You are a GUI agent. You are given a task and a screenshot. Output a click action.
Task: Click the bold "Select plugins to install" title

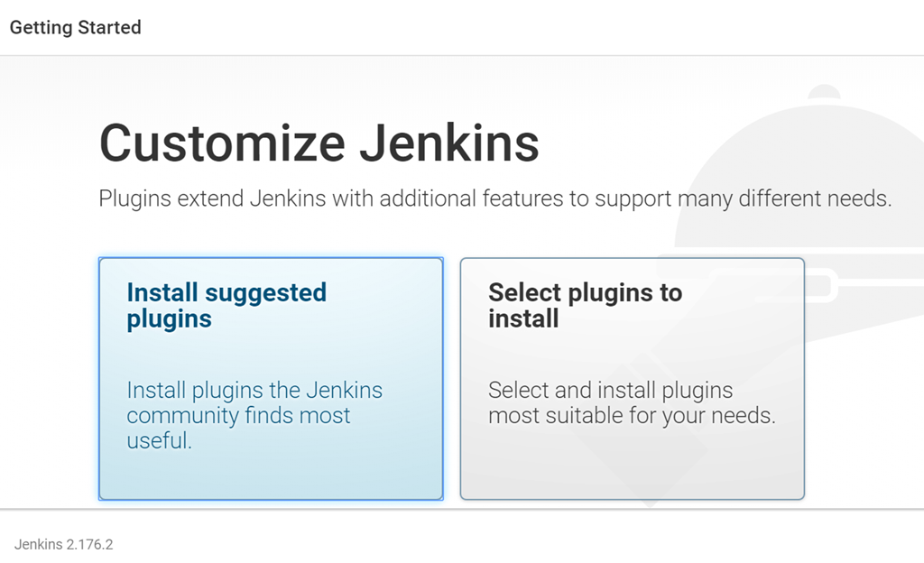click(x=585, y=305)
